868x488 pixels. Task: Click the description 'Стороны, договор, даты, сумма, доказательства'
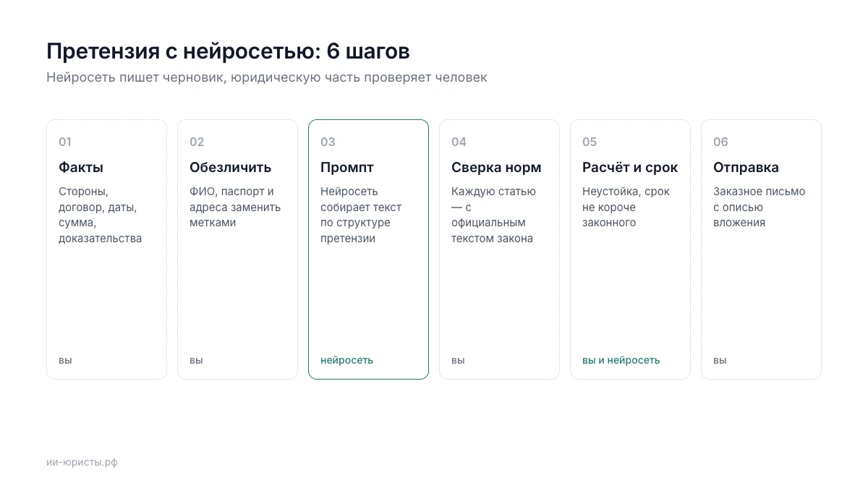[x=100, y=215]
